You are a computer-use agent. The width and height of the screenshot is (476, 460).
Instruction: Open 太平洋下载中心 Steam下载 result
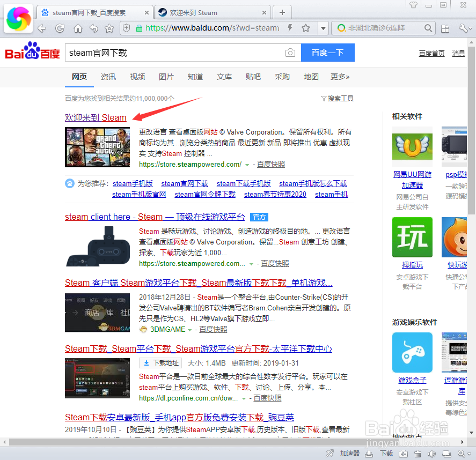coord(199,349)
